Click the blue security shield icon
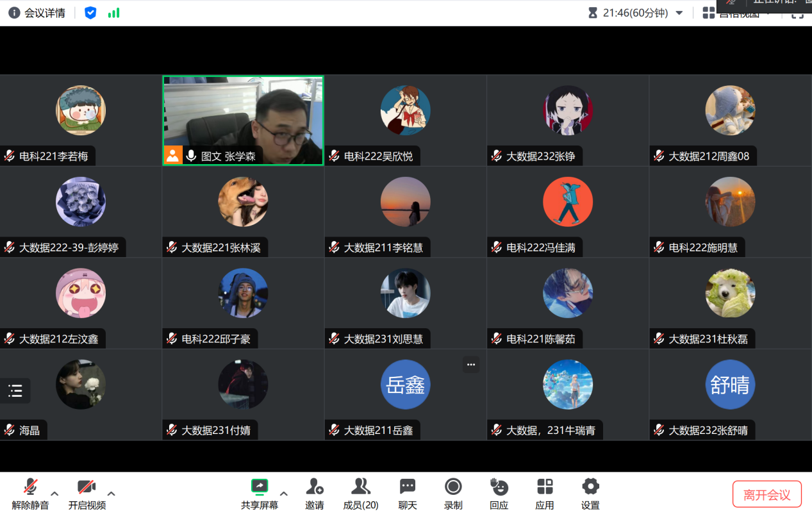This screenshot has height=516, width=812. [x=90, y=13]
